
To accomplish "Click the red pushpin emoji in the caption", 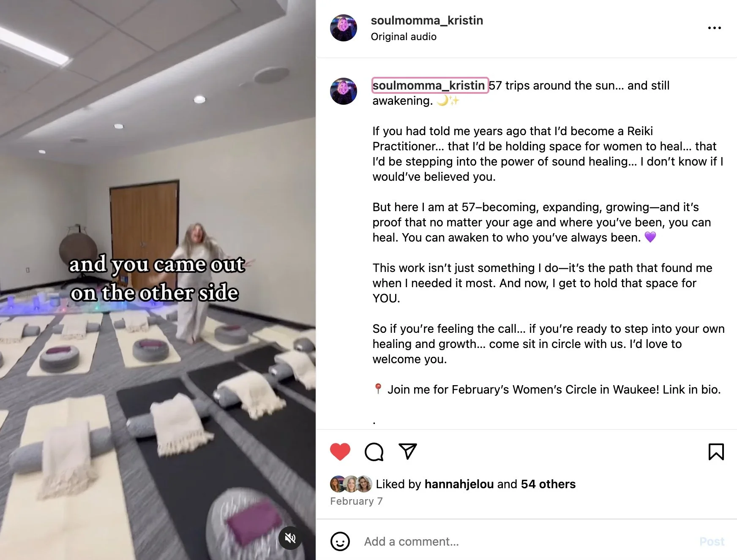I will pyautogui.click(x=378, y=389).
